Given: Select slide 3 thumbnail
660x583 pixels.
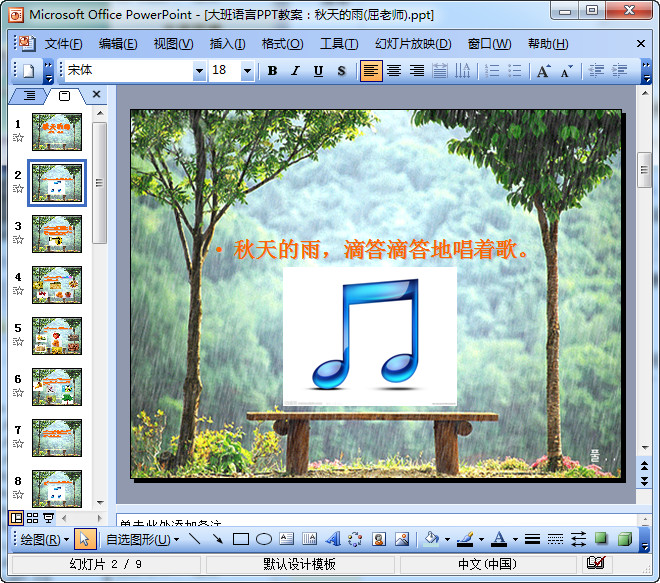Looking at the screenshot, I should click(57, 234).
